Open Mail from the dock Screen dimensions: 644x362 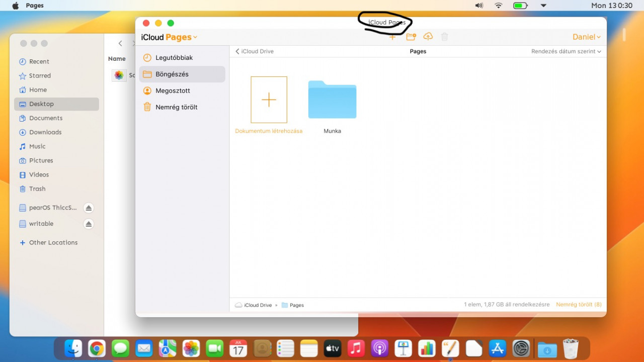coord(144,348)
